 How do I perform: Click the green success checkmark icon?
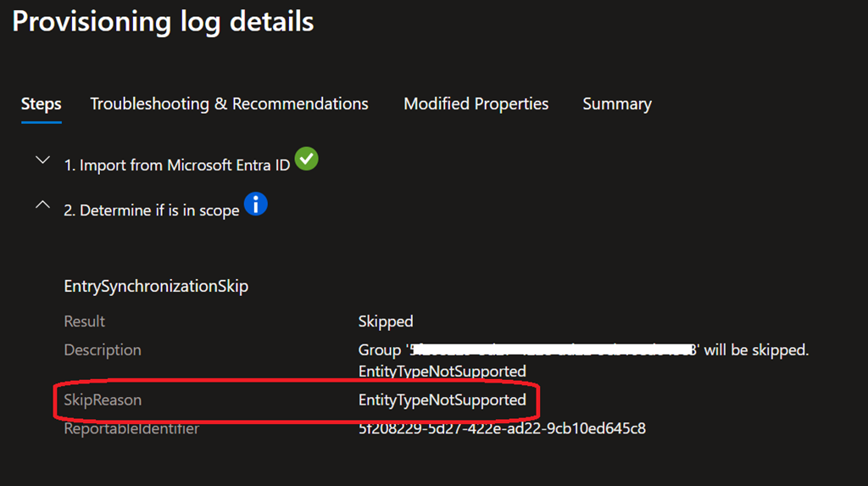point(307,159)
